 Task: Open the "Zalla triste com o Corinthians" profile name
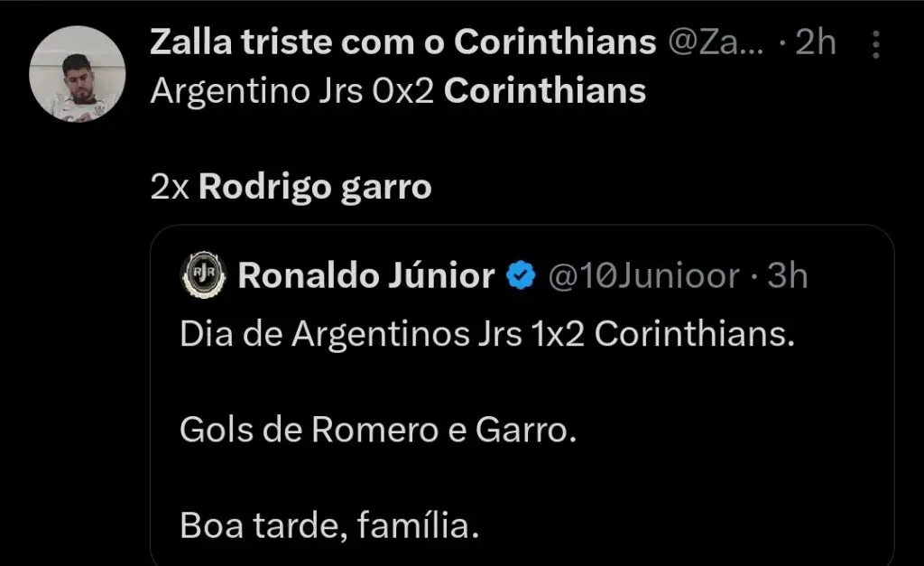tap(402, 42)
